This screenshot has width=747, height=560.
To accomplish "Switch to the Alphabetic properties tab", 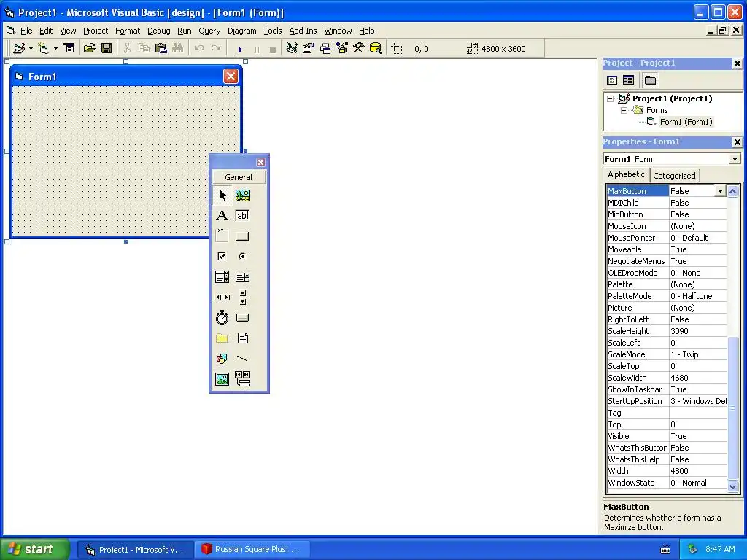I will 626,174.
